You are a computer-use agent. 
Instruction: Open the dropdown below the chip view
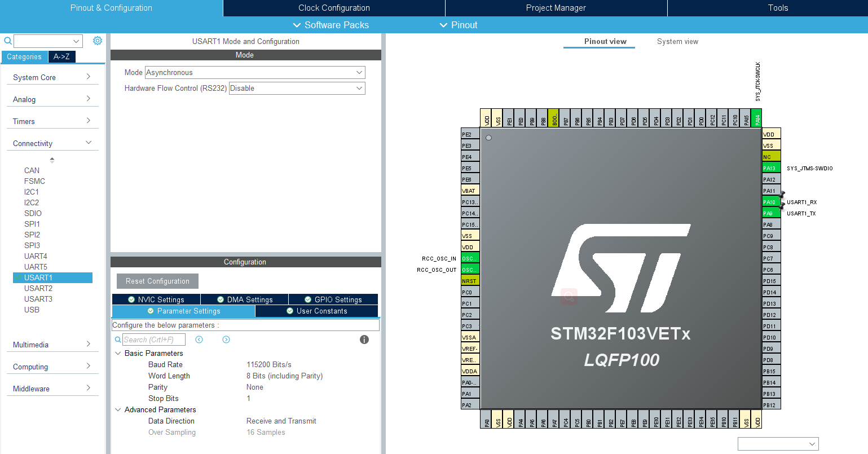point(778,444)
